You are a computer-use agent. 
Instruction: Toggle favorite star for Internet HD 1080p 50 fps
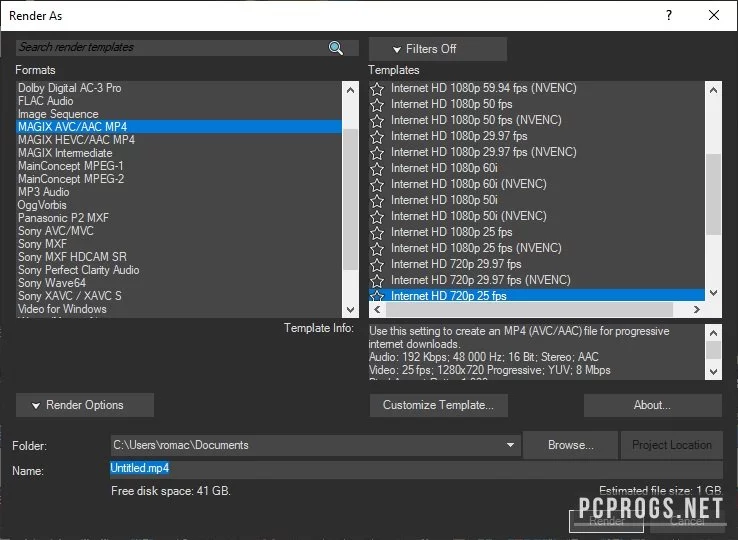[377, 105]
